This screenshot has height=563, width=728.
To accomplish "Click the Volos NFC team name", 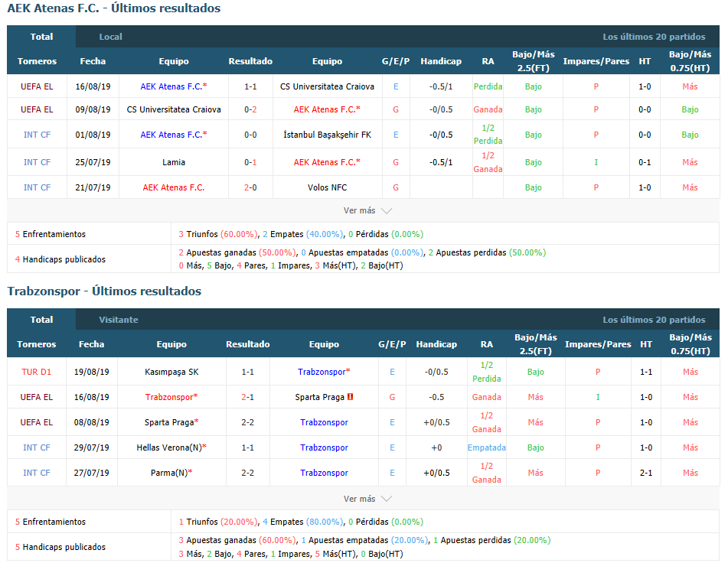I will 327,187.
